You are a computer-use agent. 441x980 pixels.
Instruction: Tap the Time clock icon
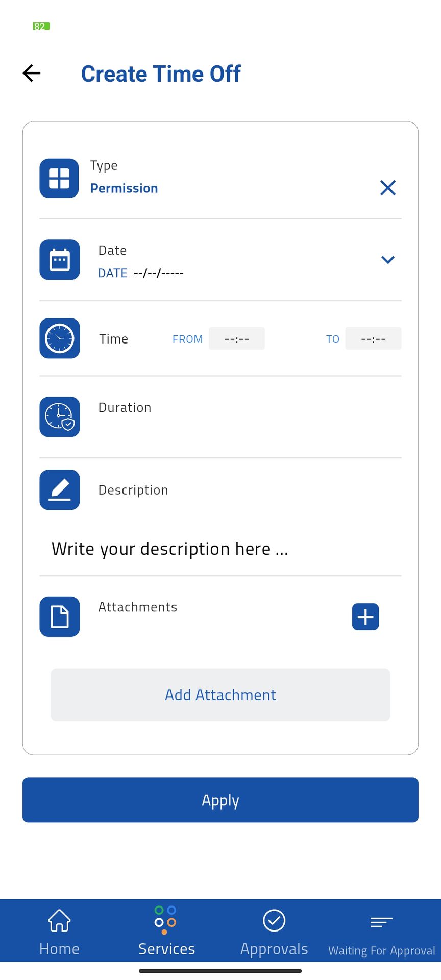tap(60, 338)
